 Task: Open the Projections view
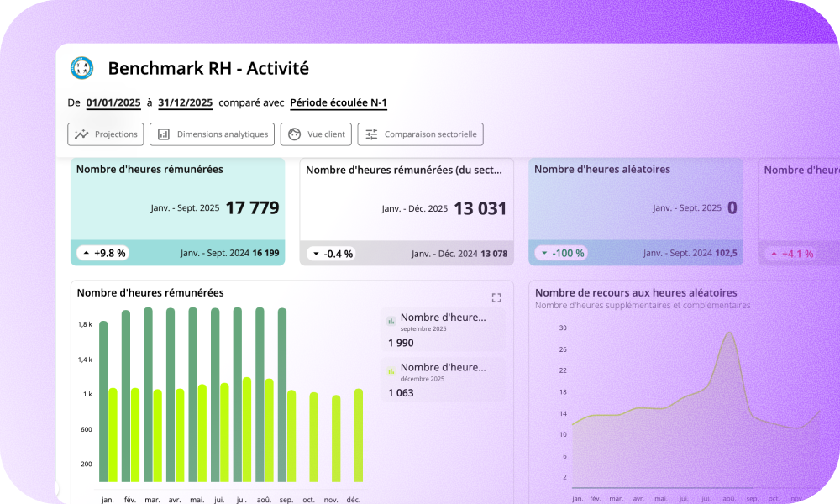106,134
